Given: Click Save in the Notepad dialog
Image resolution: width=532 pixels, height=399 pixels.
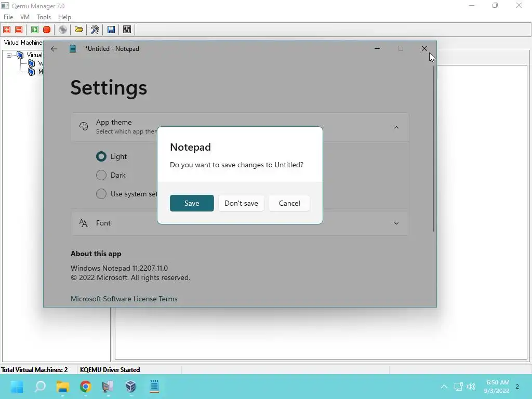Looking at the screenshot, I should pos(192,203).
